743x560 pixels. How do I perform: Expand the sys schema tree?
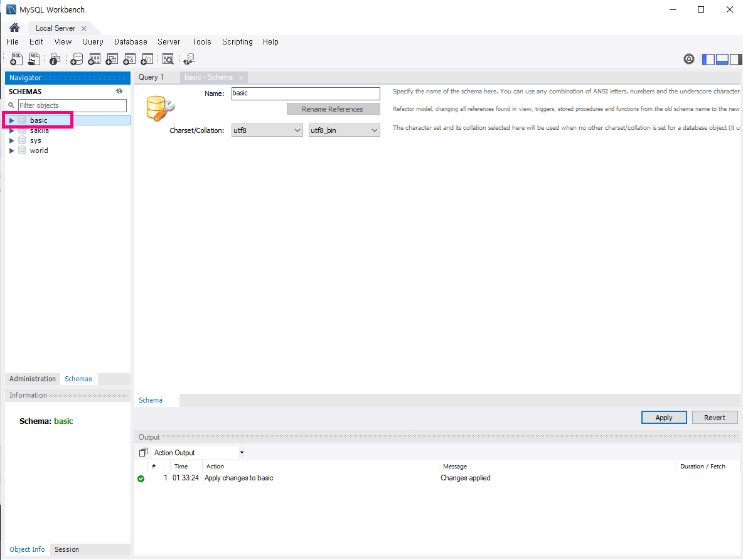click(12, 140)
